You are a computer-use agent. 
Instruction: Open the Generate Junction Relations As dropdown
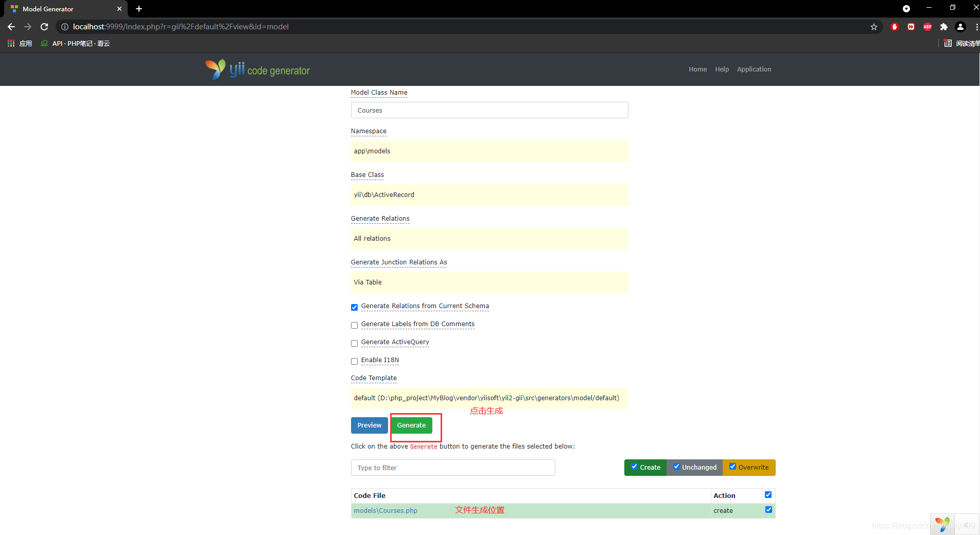489,282
